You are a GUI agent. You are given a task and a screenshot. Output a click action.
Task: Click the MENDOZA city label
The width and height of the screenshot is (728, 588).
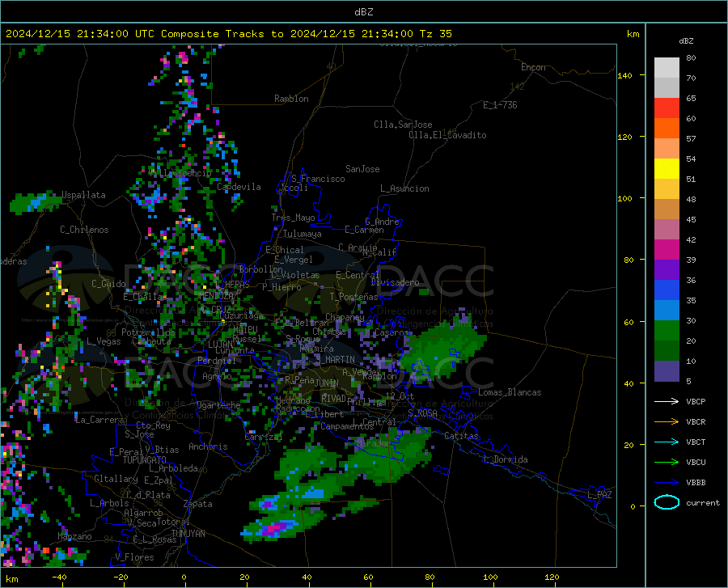(216, 295)
